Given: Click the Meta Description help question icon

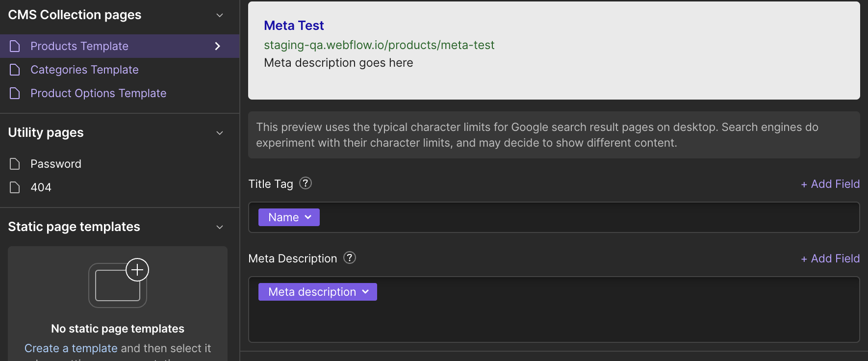Looking at the screenshot, I should tap(350, 258).
